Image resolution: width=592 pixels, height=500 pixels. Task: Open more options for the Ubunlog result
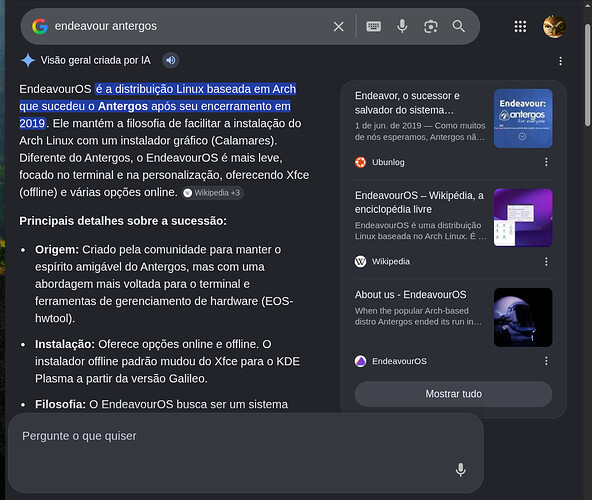pyautogui.click(x=546, y=162)
